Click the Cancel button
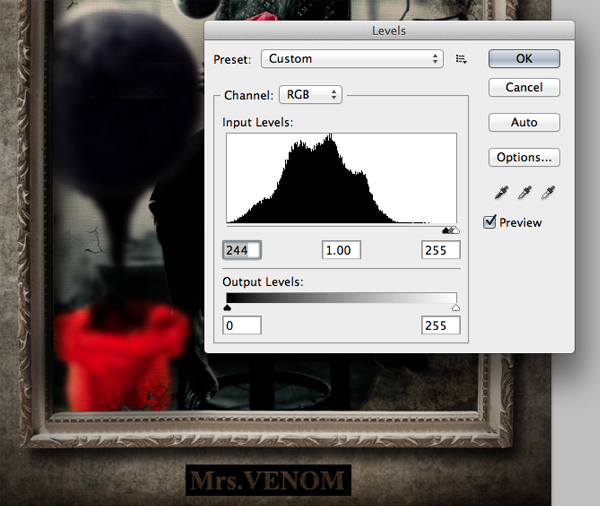Screen dimensions: 600x506 524,87
